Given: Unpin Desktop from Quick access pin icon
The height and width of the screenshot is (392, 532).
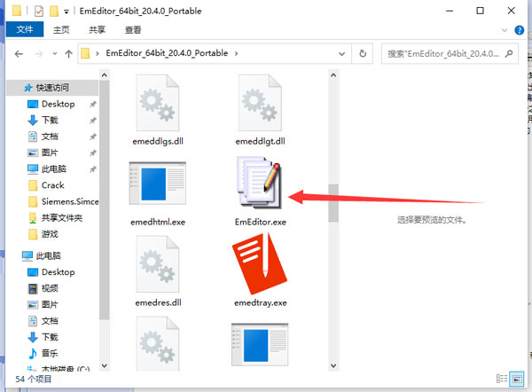Looking at the screenshot, I should point(92,104).
